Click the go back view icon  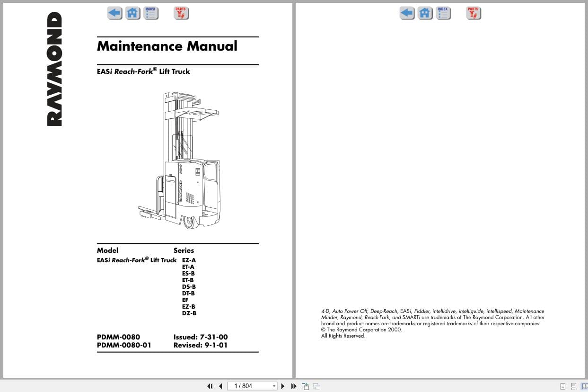(306, 386)
